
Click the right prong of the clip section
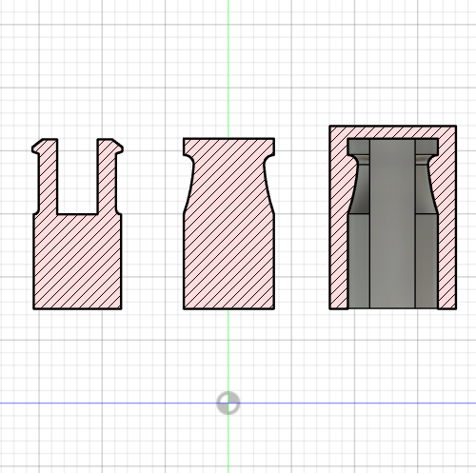(x=109, y=176)
